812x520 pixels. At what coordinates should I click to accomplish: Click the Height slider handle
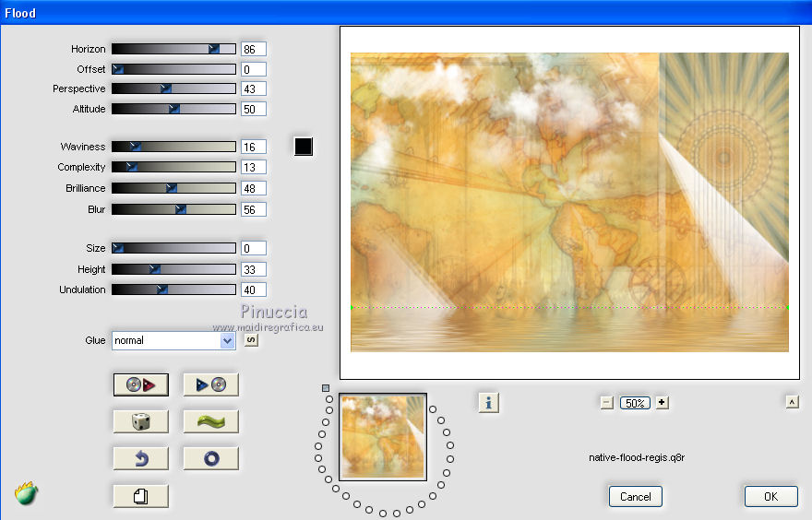154,269
